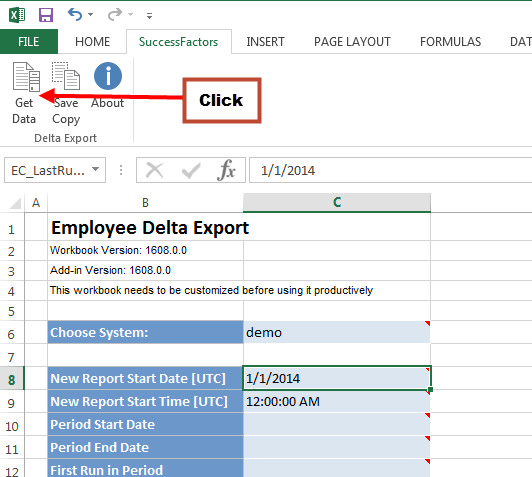The height and width of the screenshot is (477, 532).
Task: Click the 'Employee Delta Export' title cell
Action: pos(146,228)
